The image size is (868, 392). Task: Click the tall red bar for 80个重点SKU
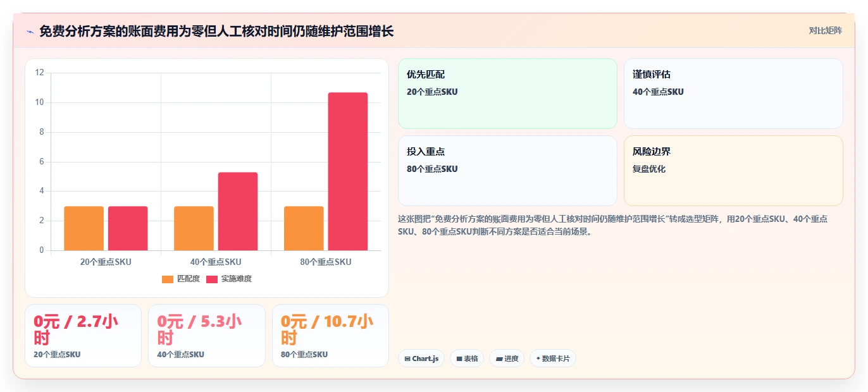[348, 171]
